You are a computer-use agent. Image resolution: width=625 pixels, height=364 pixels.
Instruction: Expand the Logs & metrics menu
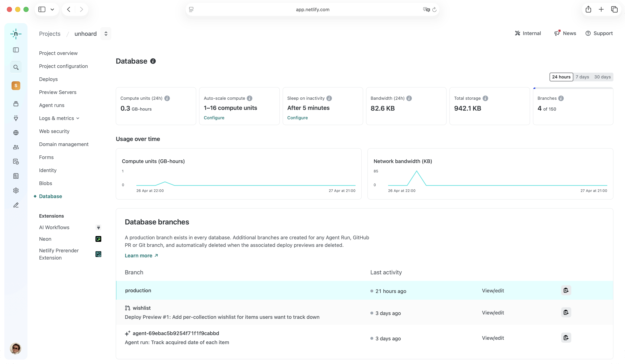pos(59,118)
